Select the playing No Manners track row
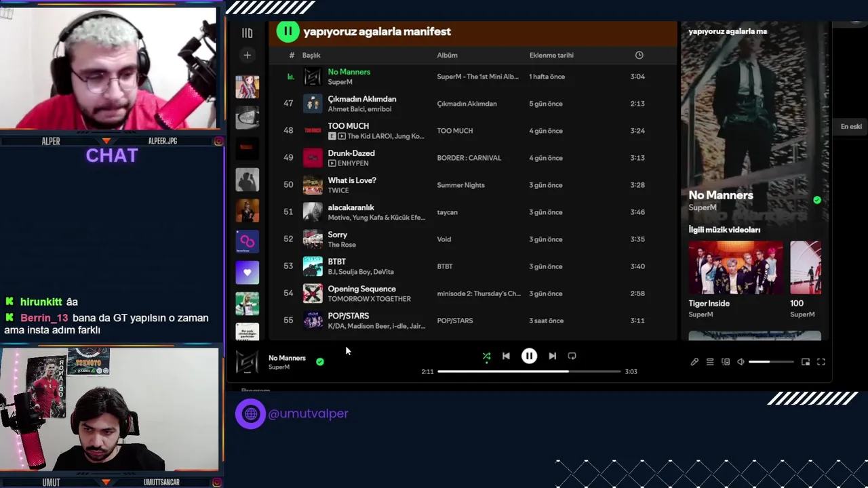Viewport: 868px width, 488px height. [x=473, y=77]
